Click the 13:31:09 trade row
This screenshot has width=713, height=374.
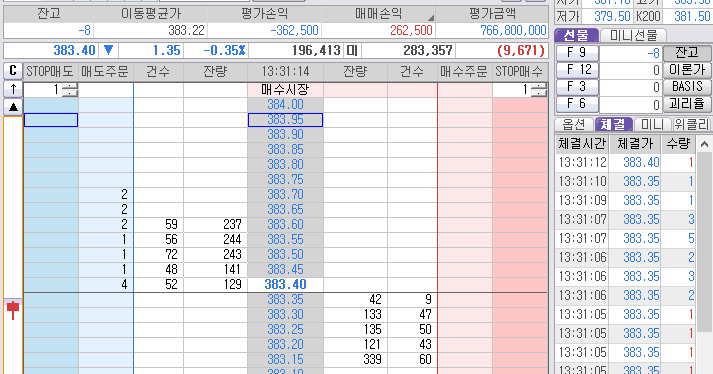point(625,201)
